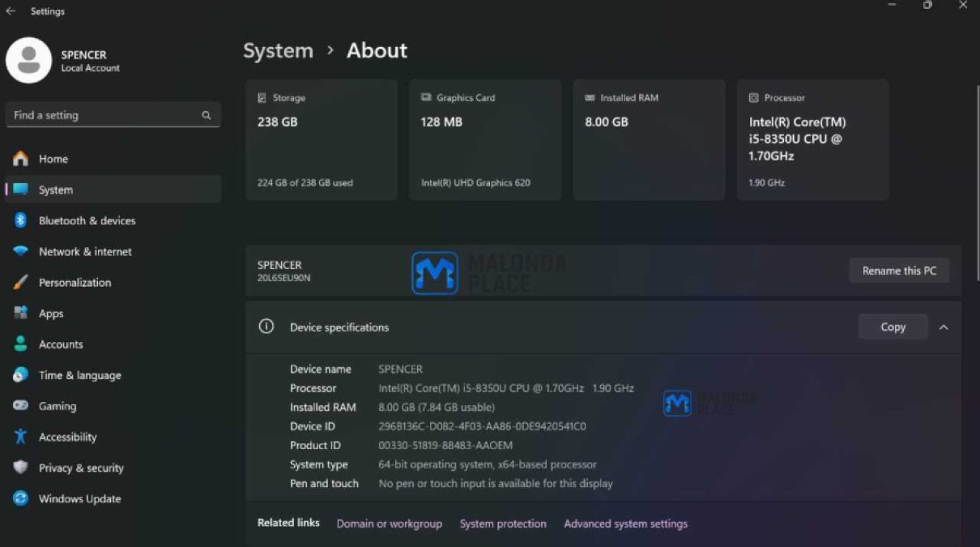
Task: Open Accessibility via its figure icon
Action: (x=21, y=437)
